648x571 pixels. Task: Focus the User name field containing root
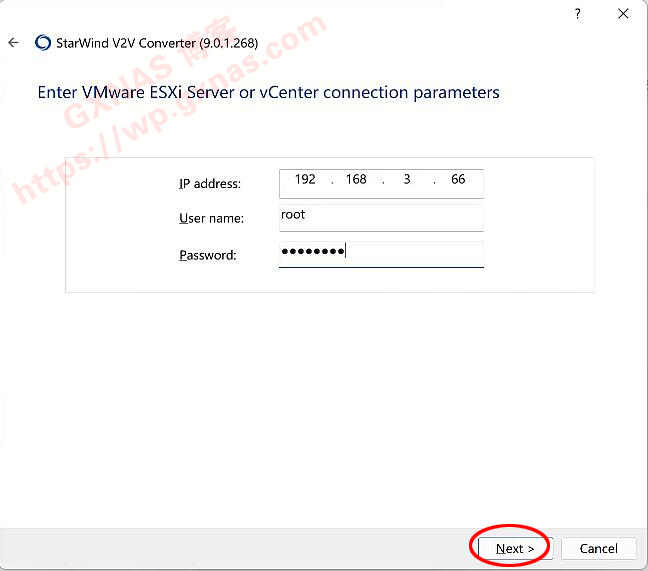[x=380, y=216]
